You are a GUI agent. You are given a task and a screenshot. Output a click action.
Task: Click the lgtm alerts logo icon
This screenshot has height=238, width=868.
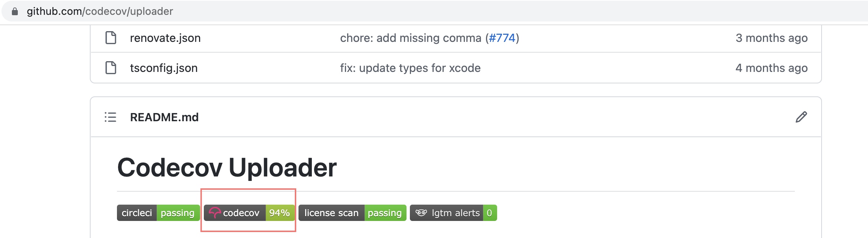pyautogui.click(x=421, y=213)
